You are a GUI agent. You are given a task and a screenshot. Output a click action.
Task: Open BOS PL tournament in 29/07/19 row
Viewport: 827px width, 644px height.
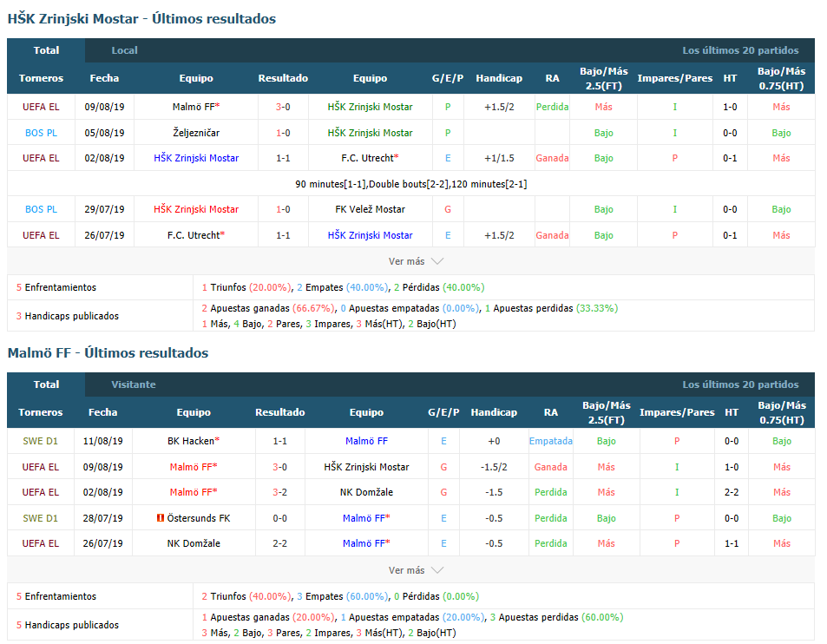[41, 209]
